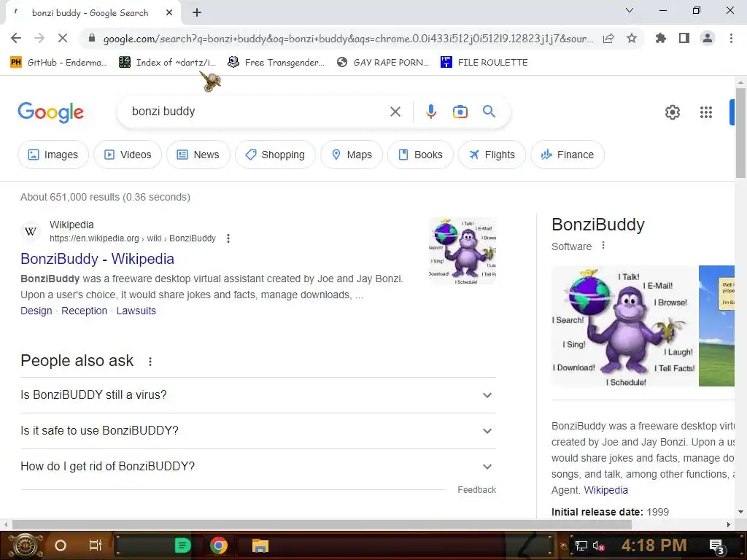Viewport: 747px width, 560px height.
Task: Switch to the Maps results filter
Action: (352, 155)
